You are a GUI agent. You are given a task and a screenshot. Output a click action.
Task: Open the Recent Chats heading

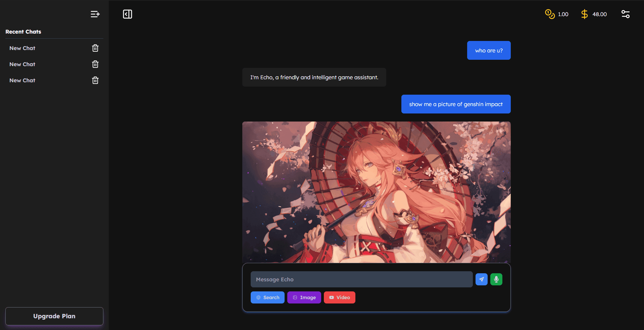click(23, 32)
